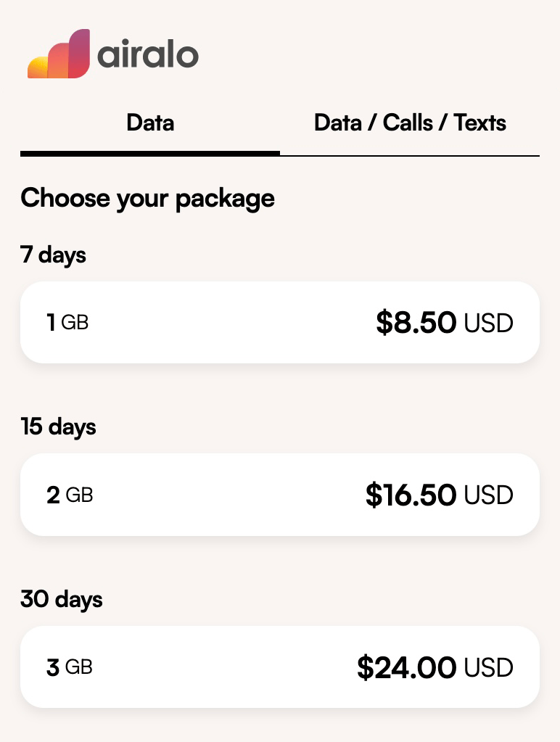The image size is (560, 742).
Task: Select the 2 GB data amount text
Action: (70, 495)
